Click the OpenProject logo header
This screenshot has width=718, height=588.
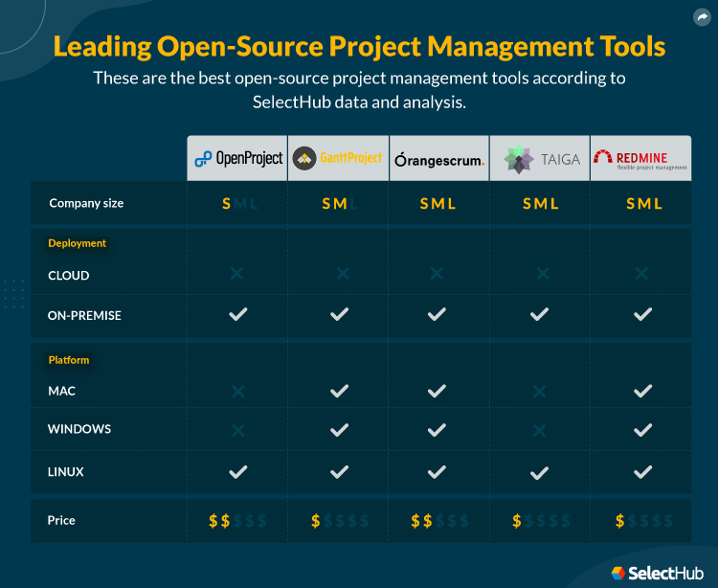tap(237, 158)
